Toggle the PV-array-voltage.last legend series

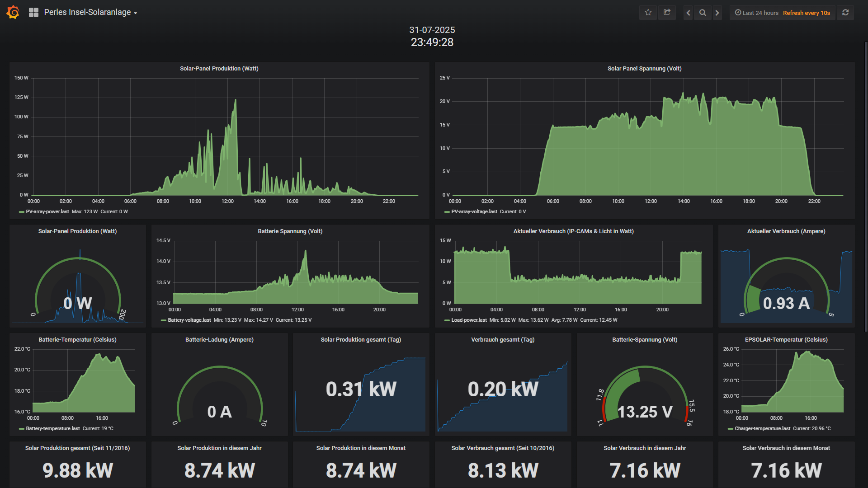coord(474,212)
